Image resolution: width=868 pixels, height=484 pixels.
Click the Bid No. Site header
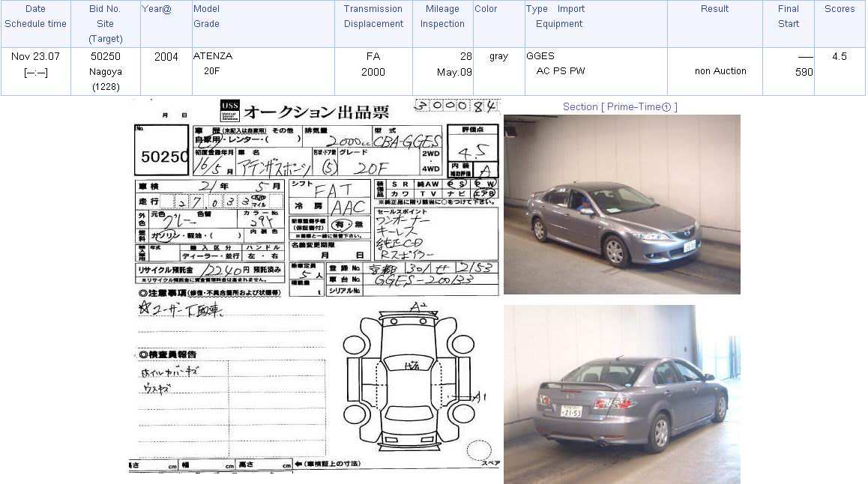point(105,24)
